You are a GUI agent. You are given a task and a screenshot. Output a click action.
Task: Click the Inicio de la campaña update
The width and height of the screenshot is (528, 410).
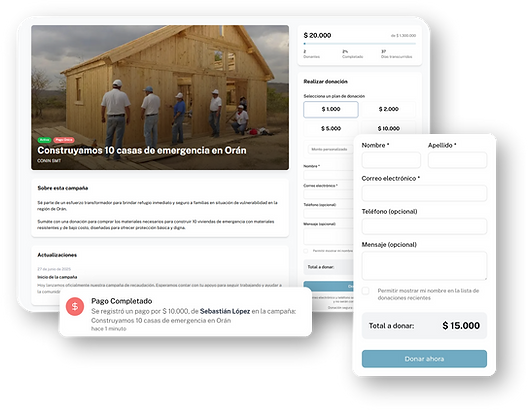[x=57, y=277]
